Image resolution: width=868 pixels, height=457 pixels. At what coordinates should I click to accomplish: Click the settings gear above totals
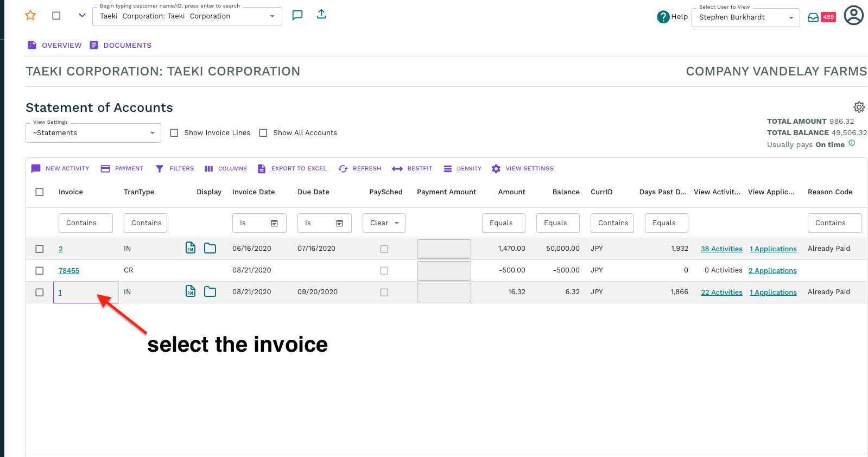click(x=859, y=107)
